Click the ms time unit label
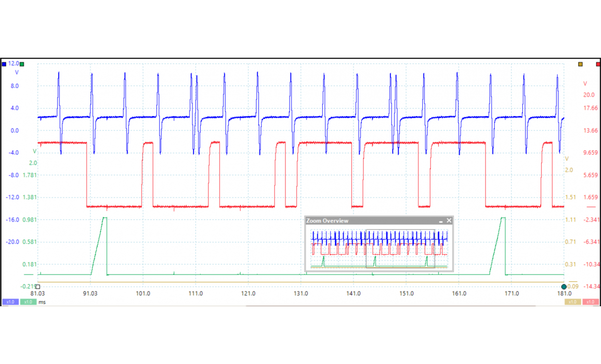The width and height of the screenshot is (601, 364). pyautogui.click(x=42, y=302)
